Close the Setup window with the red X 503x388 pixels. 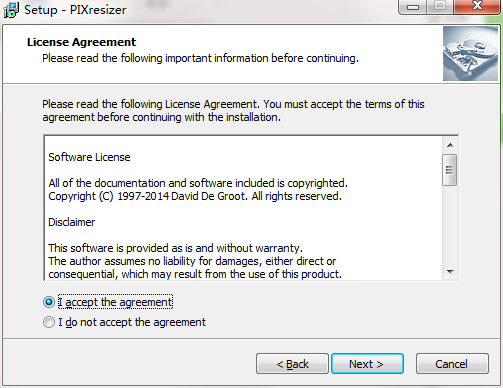(477, 6)
